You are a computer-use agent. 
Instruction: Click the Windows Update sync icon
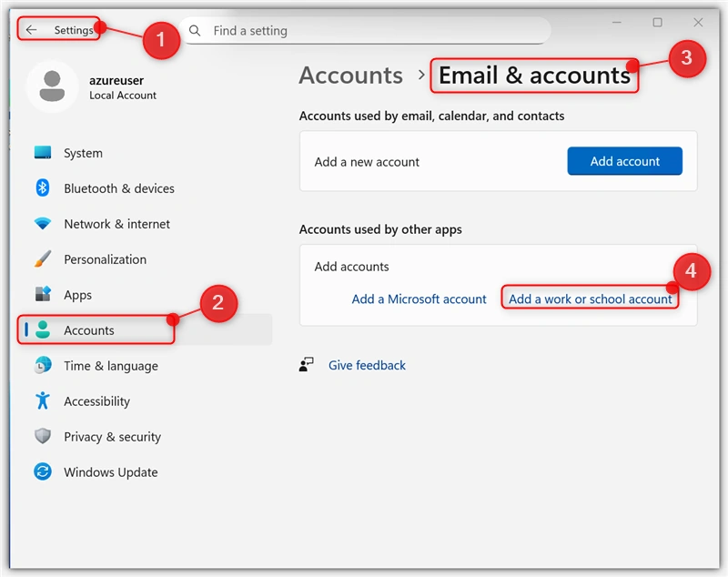(x=43, y=471)
